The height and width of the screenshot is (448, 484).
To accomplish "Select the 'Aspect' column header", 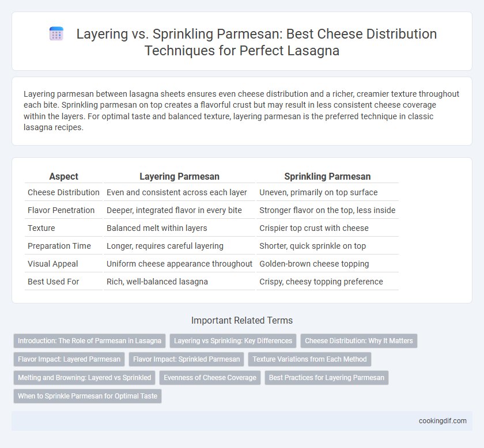I will (x=63, y=176).
